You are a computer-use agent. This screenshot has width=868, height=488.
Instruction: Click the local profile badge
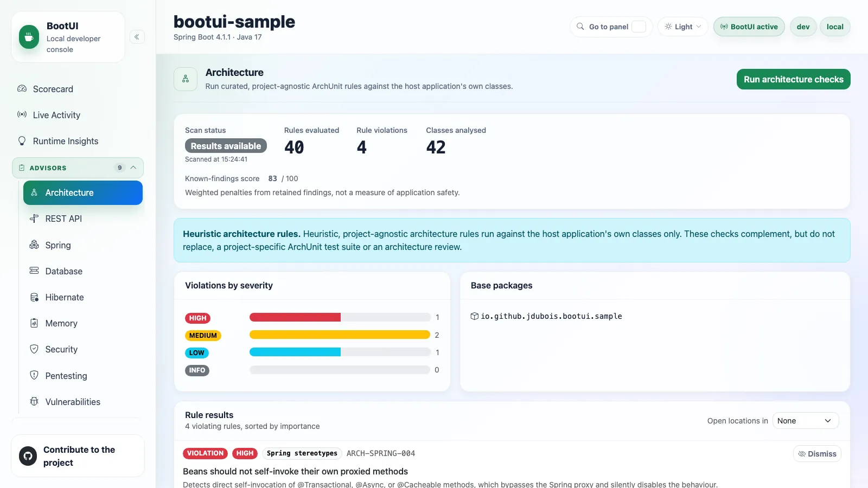click(835, 27)
